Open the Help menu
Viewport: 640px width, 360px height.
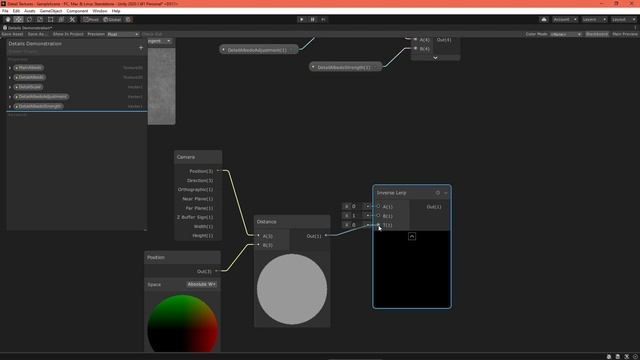[x=116, y=11]
